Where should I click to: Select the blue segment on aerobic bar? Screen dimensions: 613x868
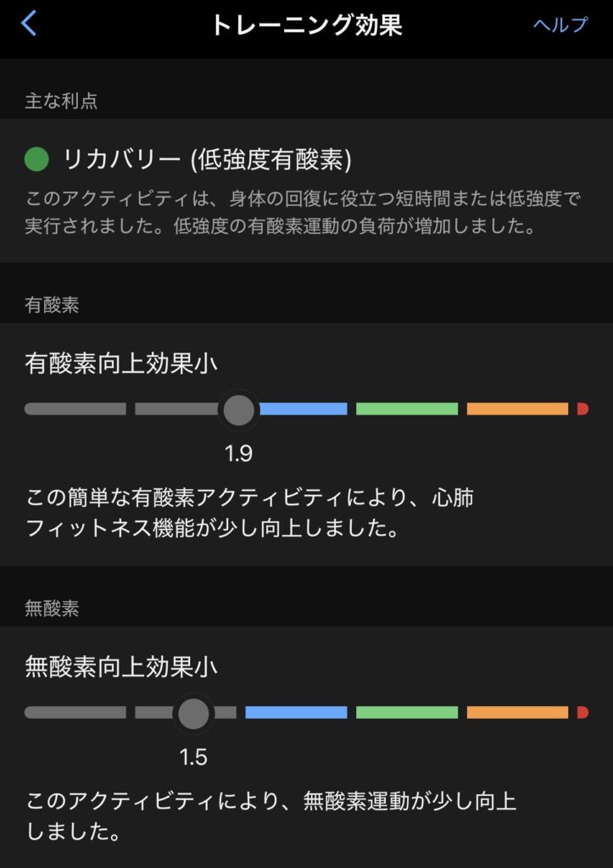(303, 409)
